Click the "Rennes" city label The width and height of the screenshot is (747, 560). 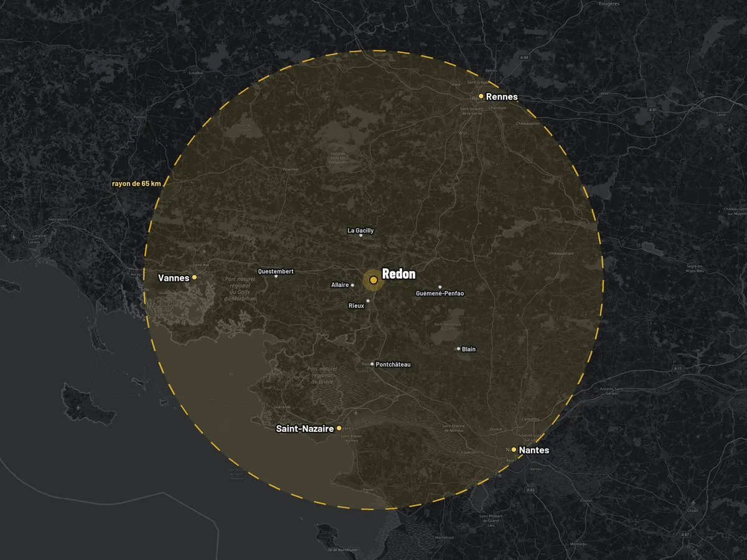(x=502, y=96)
